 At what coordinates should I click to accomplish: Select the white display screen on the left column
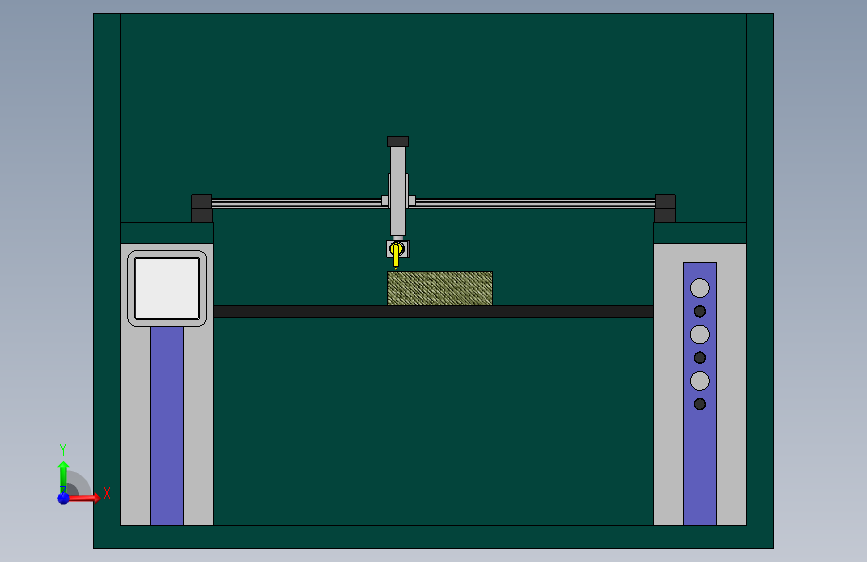pos(167,288)
